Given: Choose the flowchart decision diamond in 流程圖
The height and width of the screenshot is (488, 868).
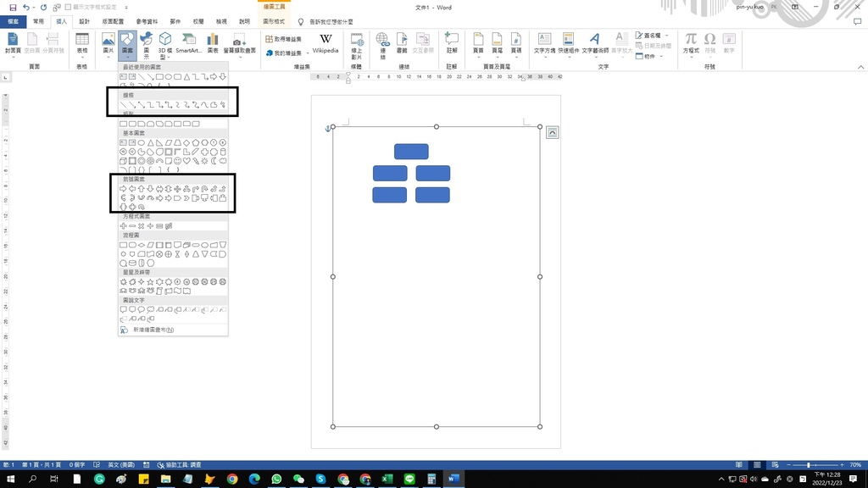Looking at the screenshot, I should [x=142, y=245].
